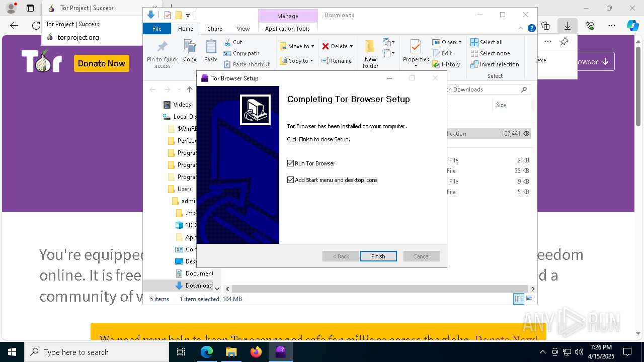644x362 pixels.
Task: Click the navigation pane scroll down arrow
Action: pos(217,289)
